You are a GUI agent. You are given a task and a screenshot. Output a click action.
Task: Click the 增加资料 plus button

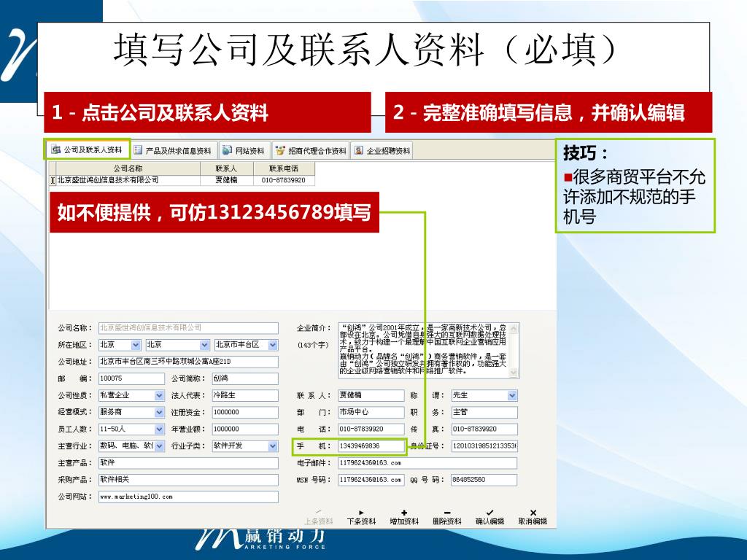pyautogui.click(x=404, y=518)
